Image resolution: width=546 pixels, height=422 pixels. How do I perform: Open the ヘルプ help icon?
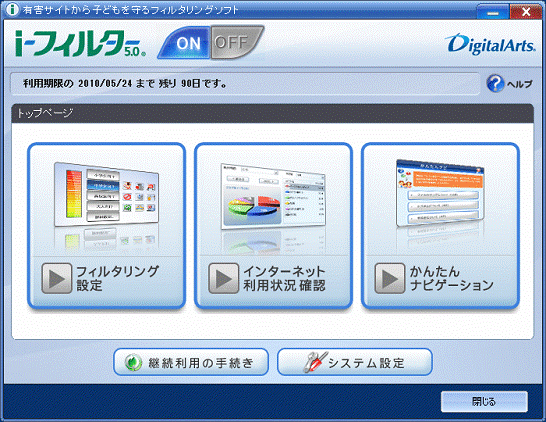(x=495, y=83)
